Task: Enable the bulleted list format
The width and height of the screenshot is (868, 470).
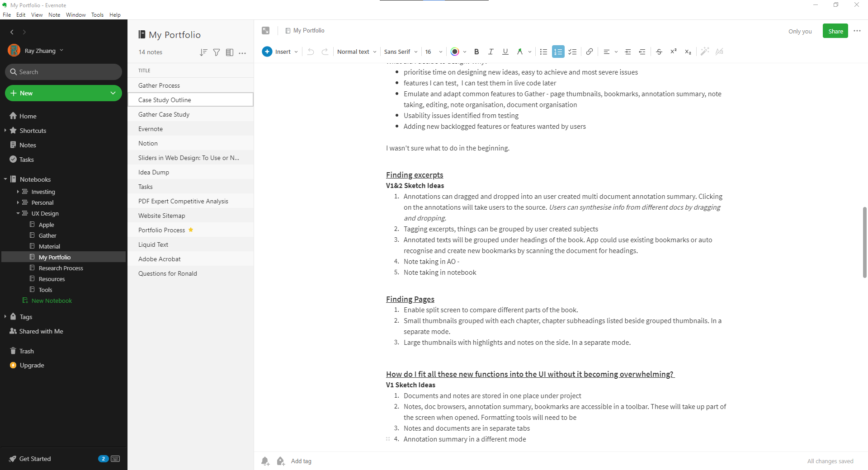Action: coord(543,52)
